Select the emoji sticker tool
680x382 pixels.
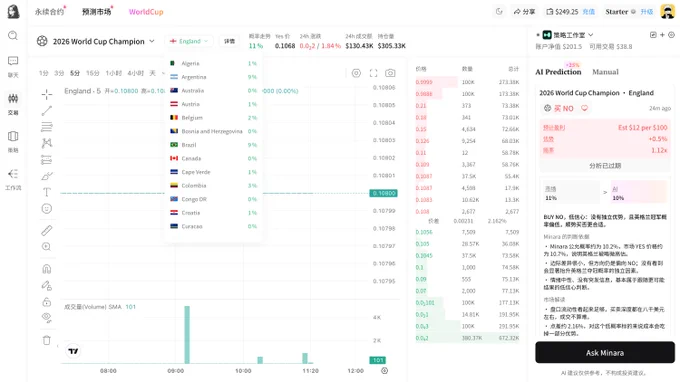coord(47,209)
